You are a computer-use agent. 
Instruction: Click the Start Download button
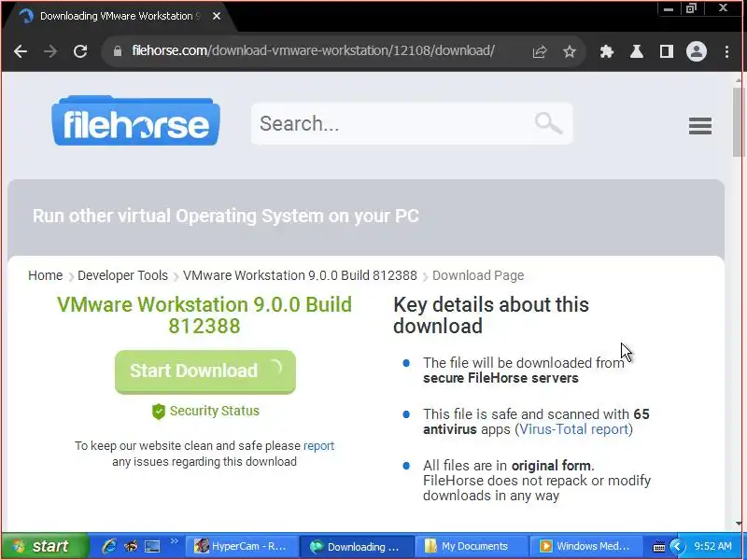[x=205, y=371]
